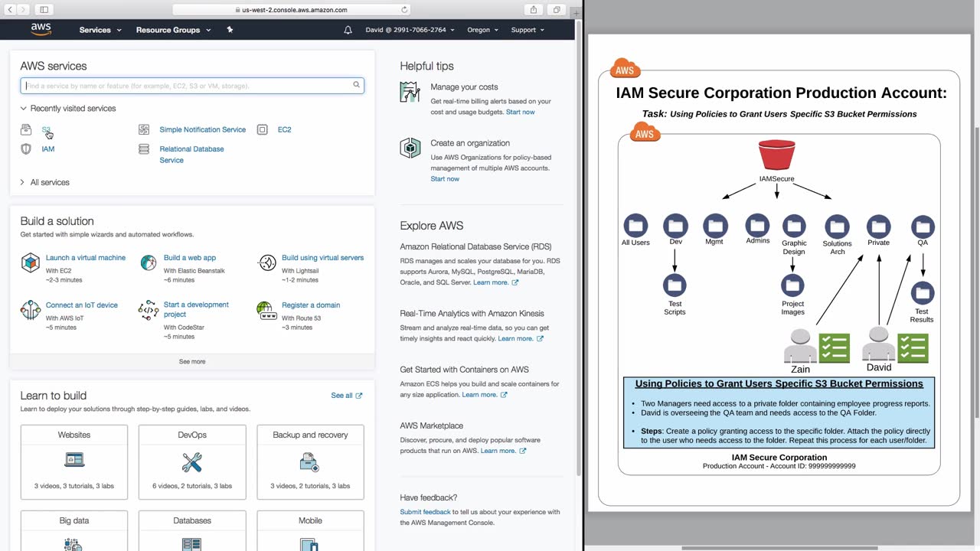Click the Launch a virtual machine icon
This screenshot has height=551, width=980.
[30, 263]
